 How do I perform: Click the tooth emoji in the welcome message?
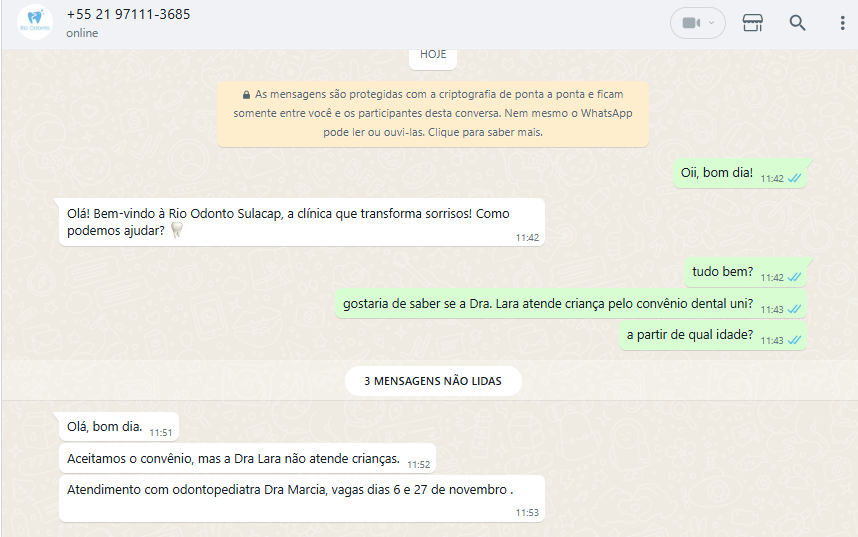tap(176, 230)
